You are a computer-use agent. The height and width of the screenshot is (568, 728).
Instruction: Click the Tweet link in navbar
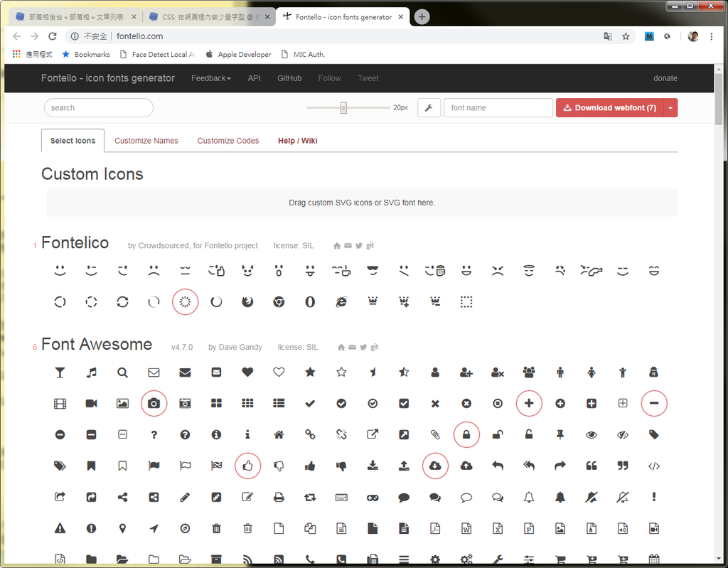click(368, 78)
